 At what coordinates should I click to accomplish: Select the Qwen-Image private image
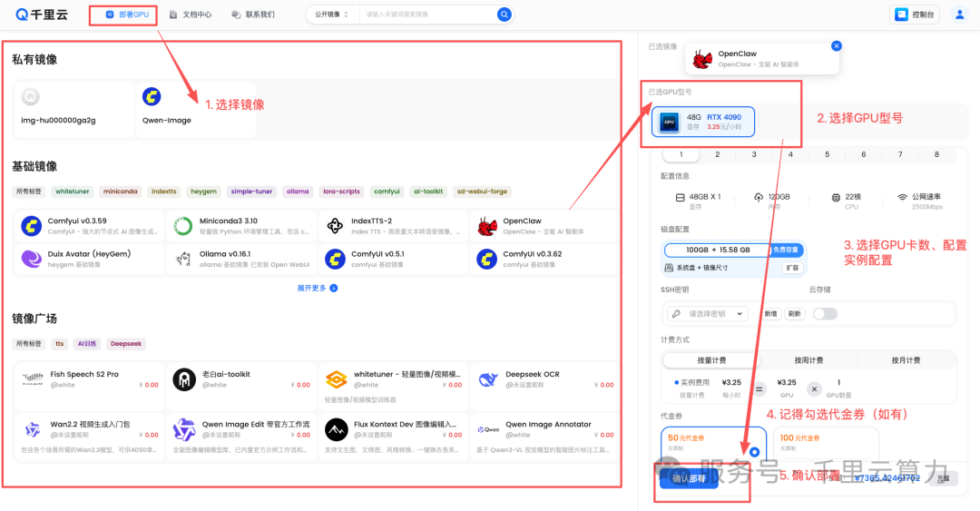(x=196, y=109)
